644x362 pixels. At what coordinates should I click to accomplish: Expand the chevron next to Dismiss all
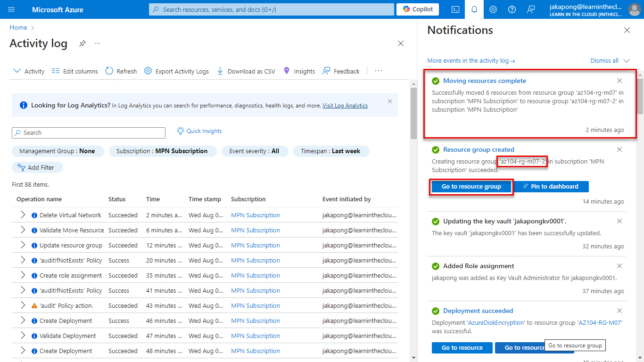click(x=627, y=61)
